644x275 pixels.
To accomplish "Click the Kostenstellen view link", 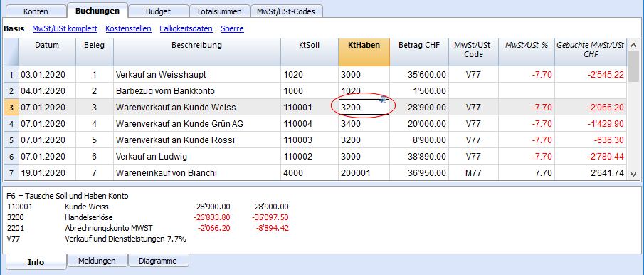I will (x=129, y=28).
